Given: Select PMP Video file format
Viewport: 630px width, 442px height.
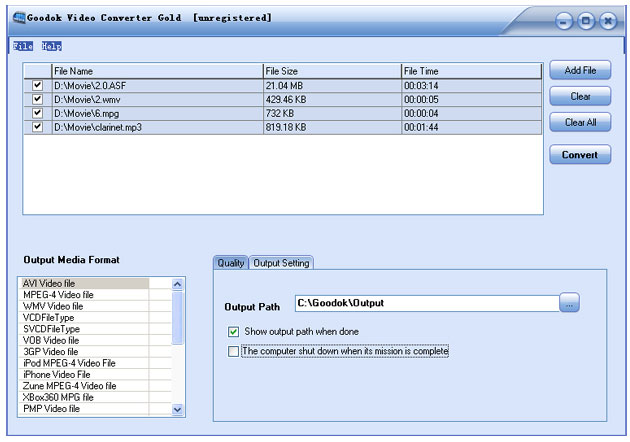Looking at the screenshot, I should (x=84, y=409).
